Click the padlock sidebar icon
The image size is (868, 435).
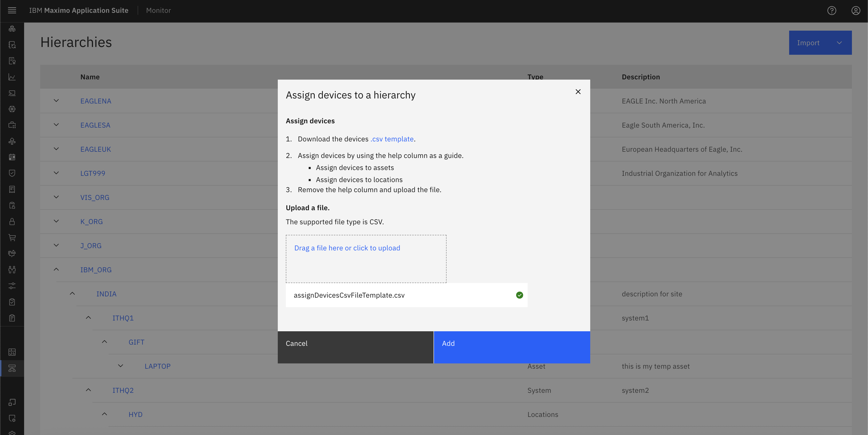(12, 221)
